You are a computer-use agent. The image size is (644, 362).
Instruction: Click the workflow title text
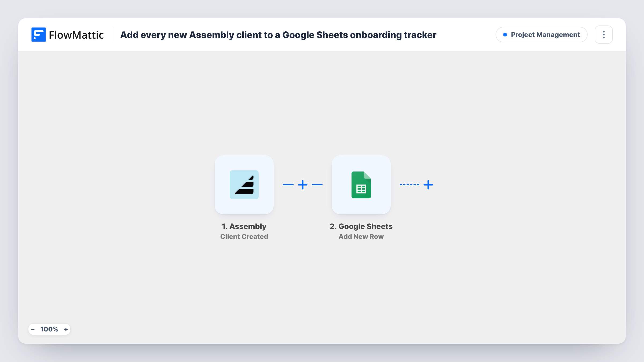click(x=278, y=35)
